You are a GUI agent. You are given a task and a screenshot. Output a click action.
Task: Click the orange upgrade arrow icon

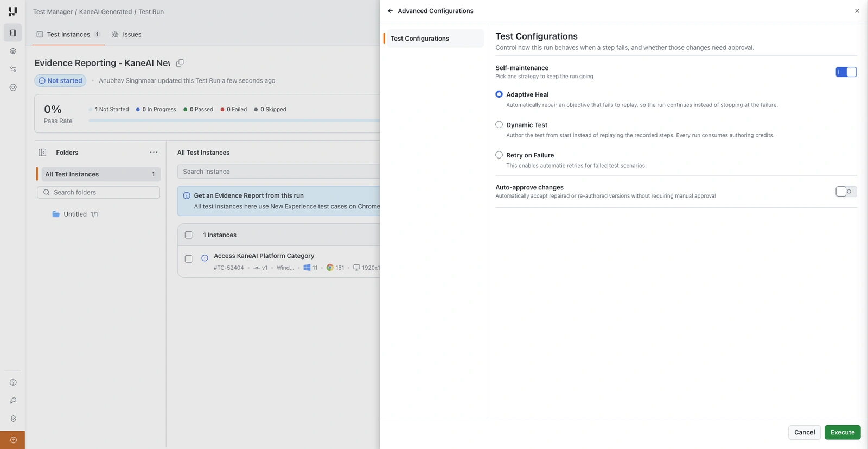click(x=13, y=440)
